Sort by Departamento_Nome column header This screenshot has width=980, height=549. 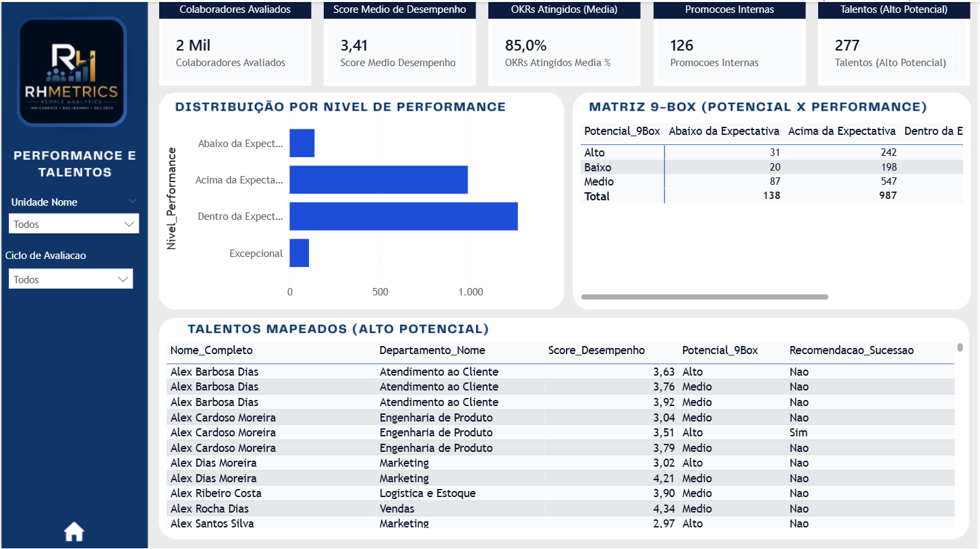point(432,350)
